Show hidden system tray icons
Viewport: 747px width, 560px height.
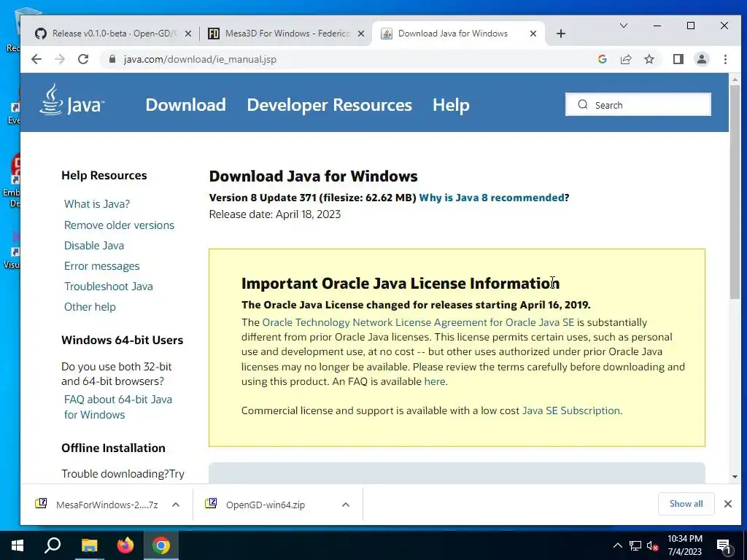617,545
